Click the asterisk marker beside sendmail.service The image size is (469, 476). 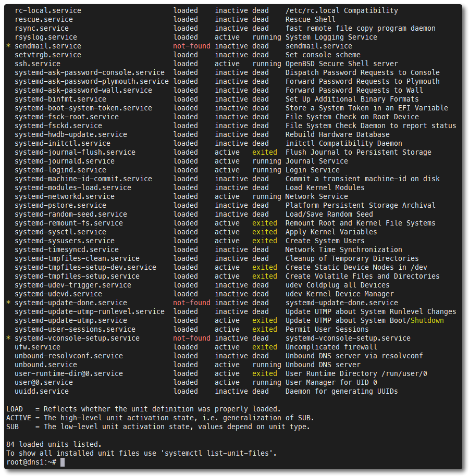(x=8, y=46)
